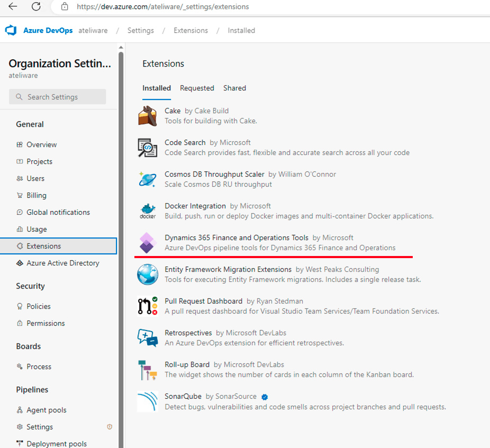The height and width of the screenshot is (448, 490).
Task: Click the Usage chart icon
Action: tap(20, 229)
